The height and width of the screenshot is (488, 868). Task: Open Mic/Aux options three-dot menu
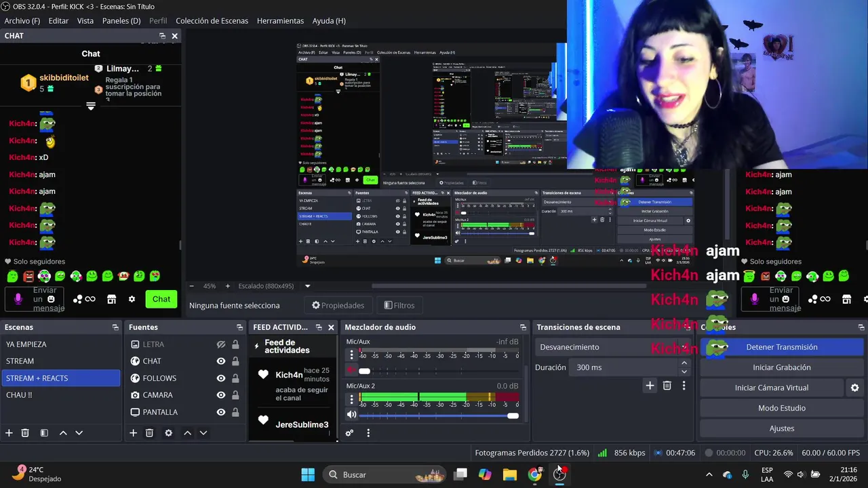point(351,355)
